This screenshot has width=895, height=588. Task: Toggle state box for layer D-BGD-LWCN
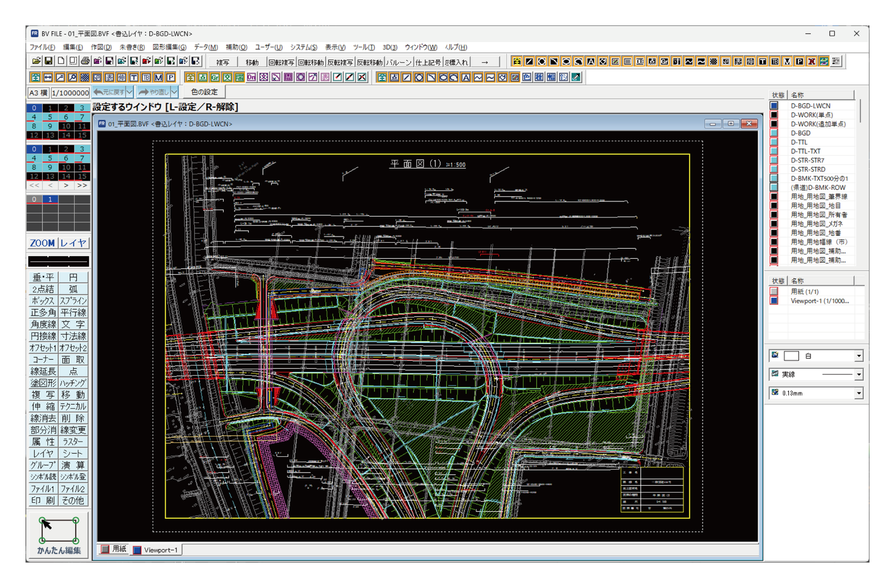pos(774,106)
